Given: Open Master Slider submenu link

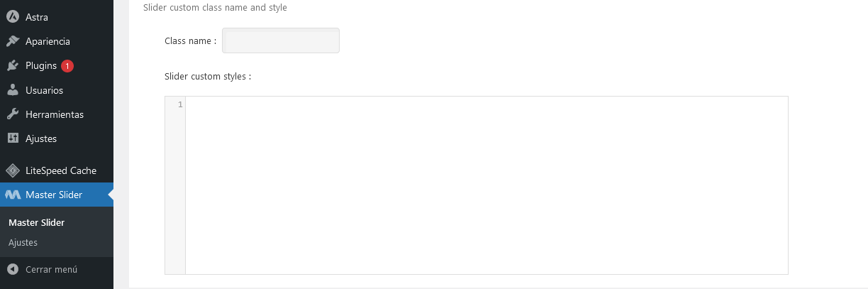Looking at the screenshot, I should coord(36,222).
